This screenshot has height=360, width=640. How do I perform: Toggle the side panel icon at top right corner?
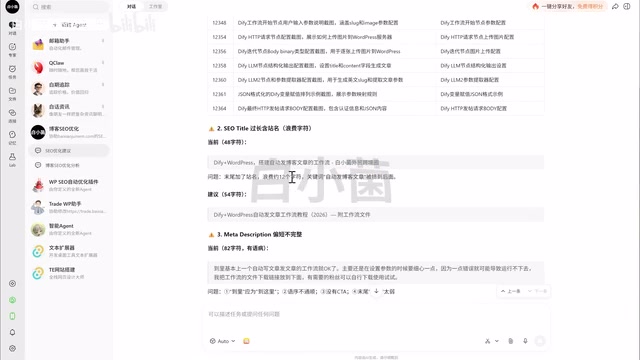point(627,7)
